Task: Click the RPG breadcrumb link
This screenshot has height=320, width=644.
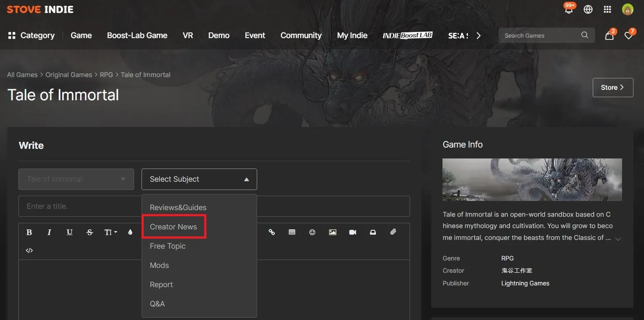Action: pyautogui.click(x=106, y=75)
